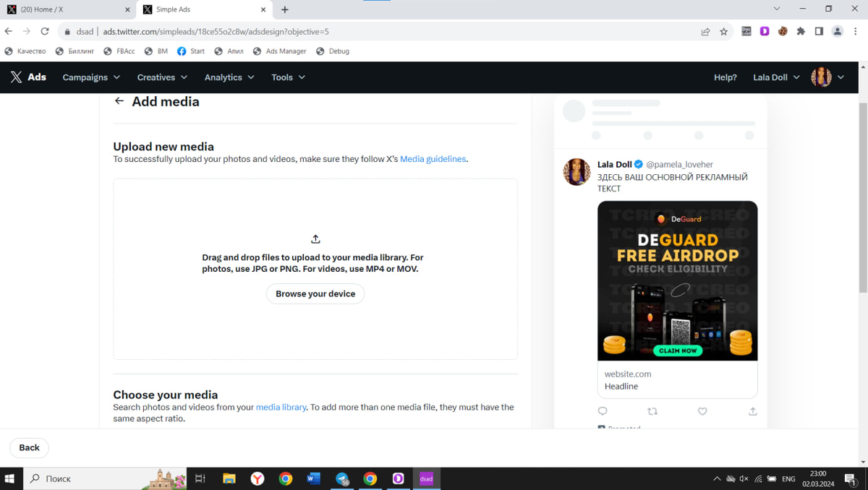Viewport: 868px width, 490px height.
Task: Open the Апил bookmark
Action: pos(229,51)
